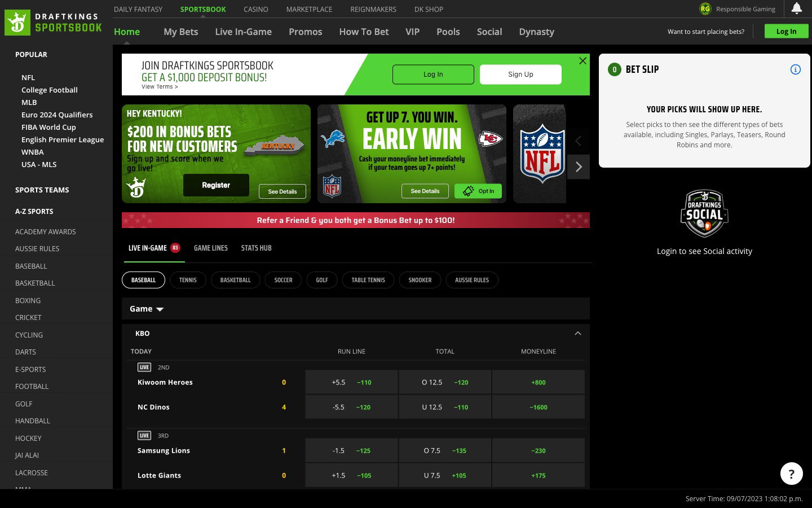Viewport: 812px width, 508px height.
Task: Select College Football in the sidebar
Action: click(50, 90)
